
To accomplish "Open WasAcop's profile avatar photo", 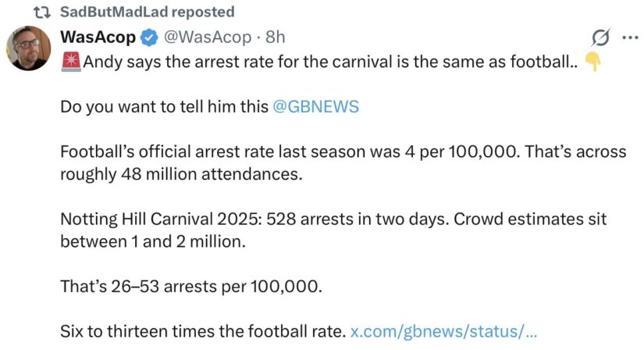I will point(28,48).
